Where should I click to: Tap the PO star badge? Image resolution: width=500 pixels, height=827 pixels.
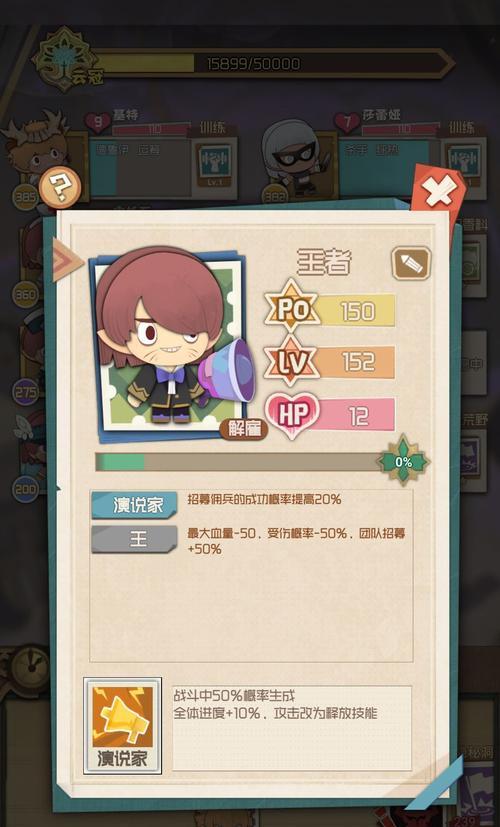[293, 309]
